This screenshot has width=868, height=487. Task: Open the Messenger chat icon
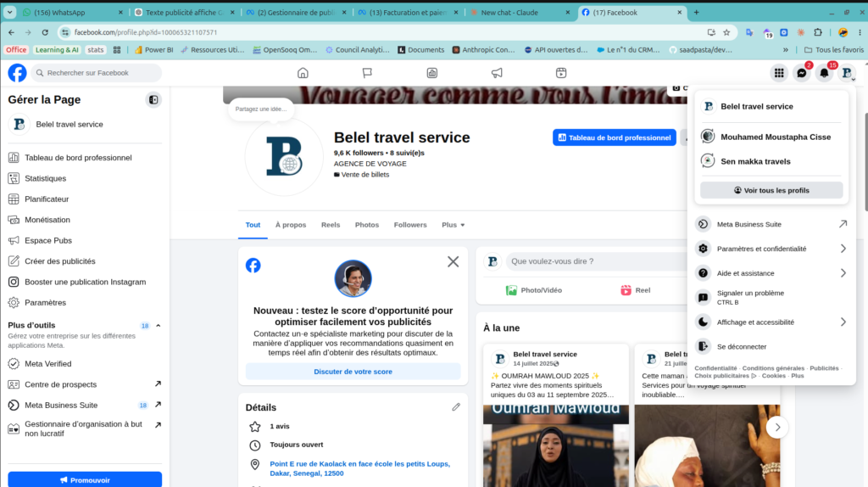click(x=802, y=73)
